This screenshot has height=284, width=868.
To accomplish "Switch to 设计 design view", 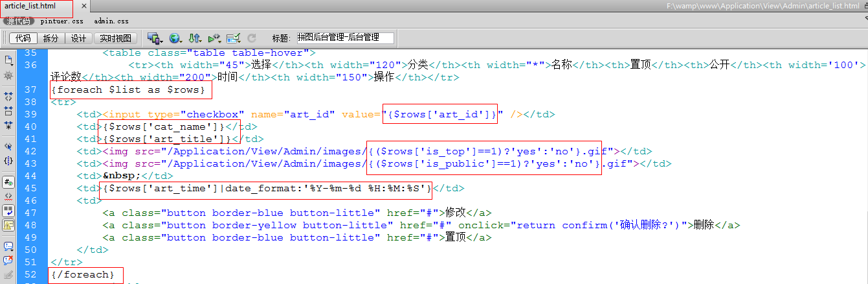I will point(78,38).
